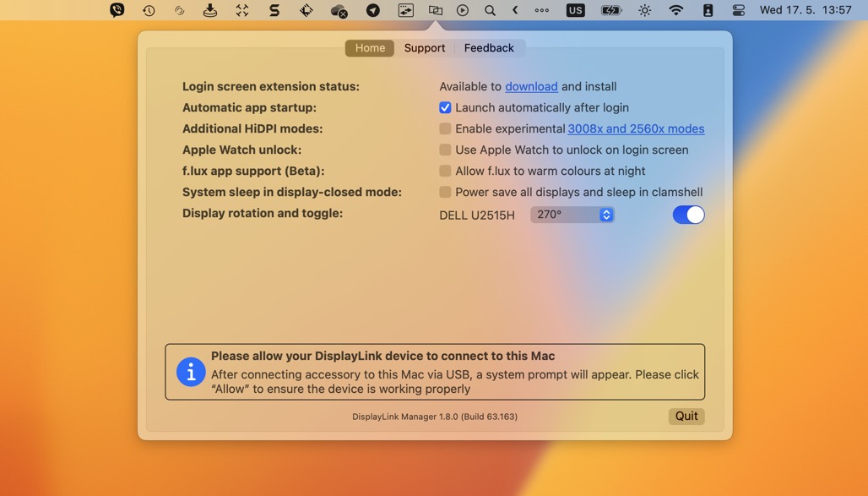This screenshot has height=496, width=868.
Task: Open Spotlight search from the menu bar
Action: point(490,10)
